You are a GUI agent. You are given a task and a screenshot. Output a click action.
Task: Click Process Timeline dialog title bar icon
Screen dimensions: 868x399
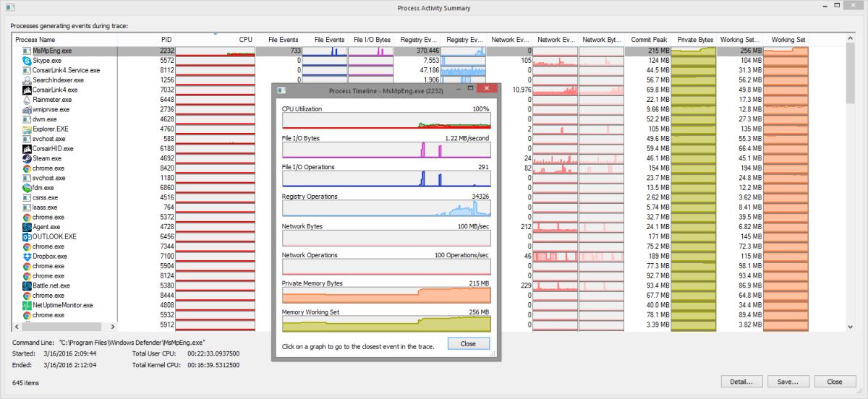click(282, 90)
